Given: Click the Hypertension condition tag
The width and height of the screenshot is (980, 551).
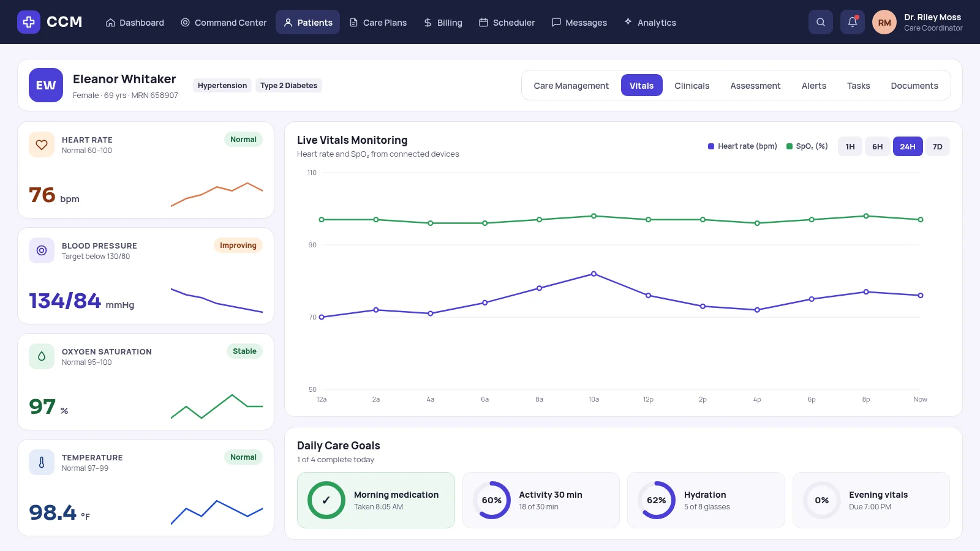Looking at the screenshot, I should pyautogui.click(x=222, y=86).
